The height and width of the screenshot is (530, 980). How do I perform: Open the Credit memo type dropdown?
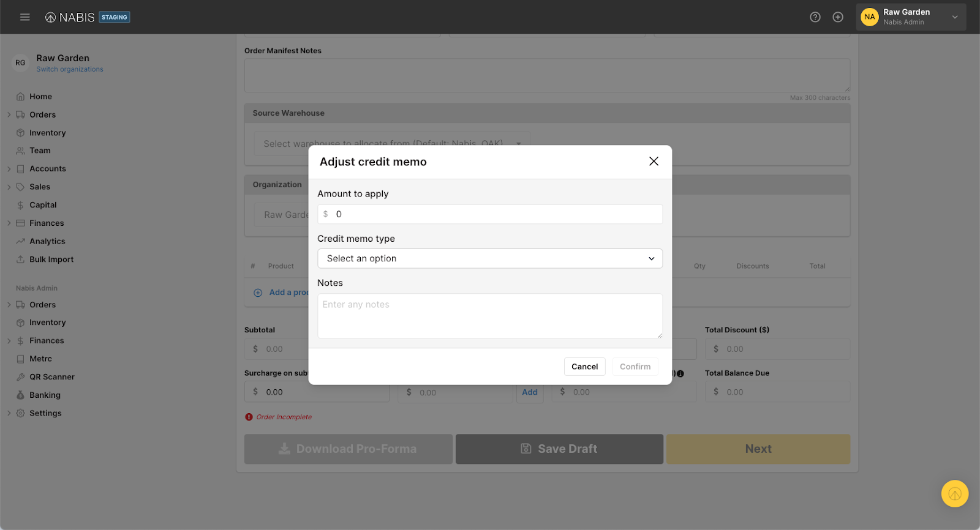[x=489, y=258]
